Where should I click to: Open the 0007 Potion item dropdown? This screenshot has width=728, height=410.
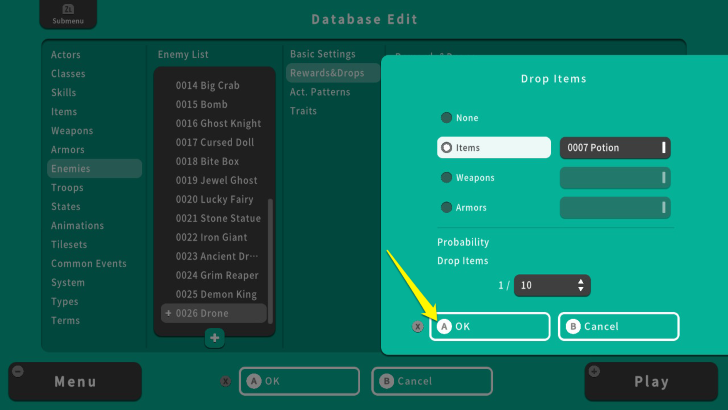coord(615,148)
